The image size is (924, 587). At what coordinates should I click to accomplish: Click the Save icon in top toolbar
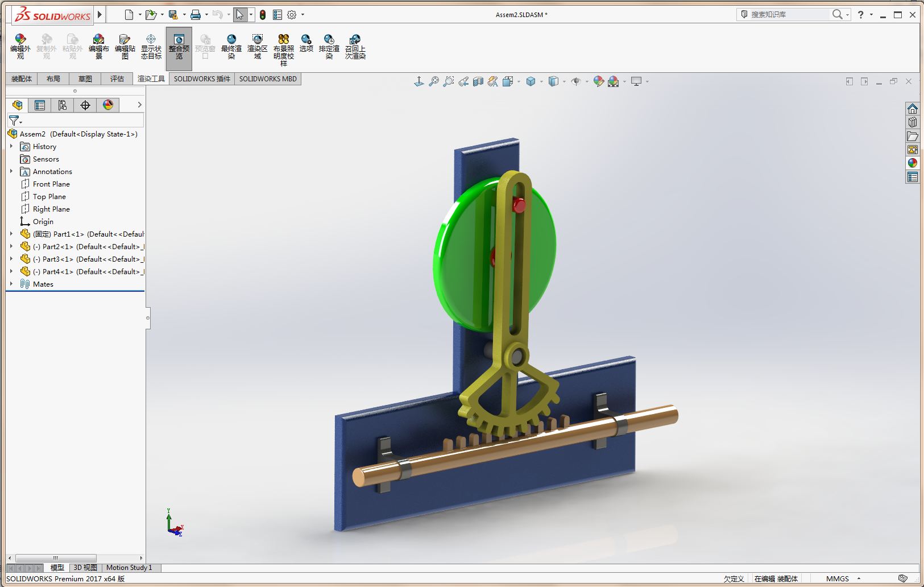pos(173,15)
